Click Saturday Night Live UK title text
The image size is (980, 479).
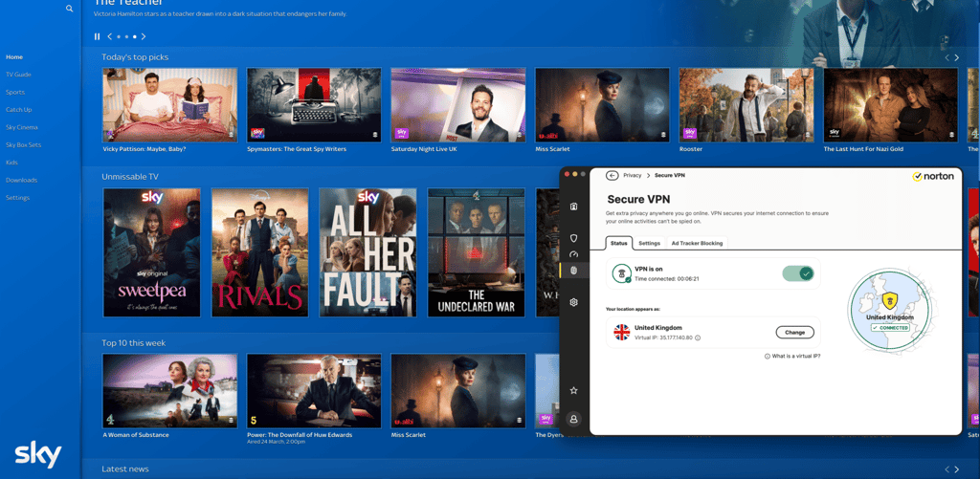pyautogui.click(x=424, y=149)
